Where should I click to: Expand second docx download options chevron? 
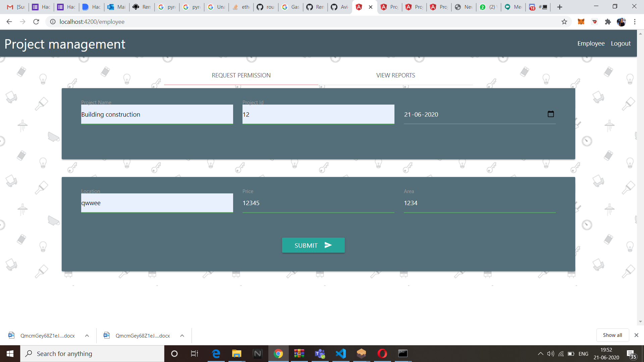click(182, 336)
